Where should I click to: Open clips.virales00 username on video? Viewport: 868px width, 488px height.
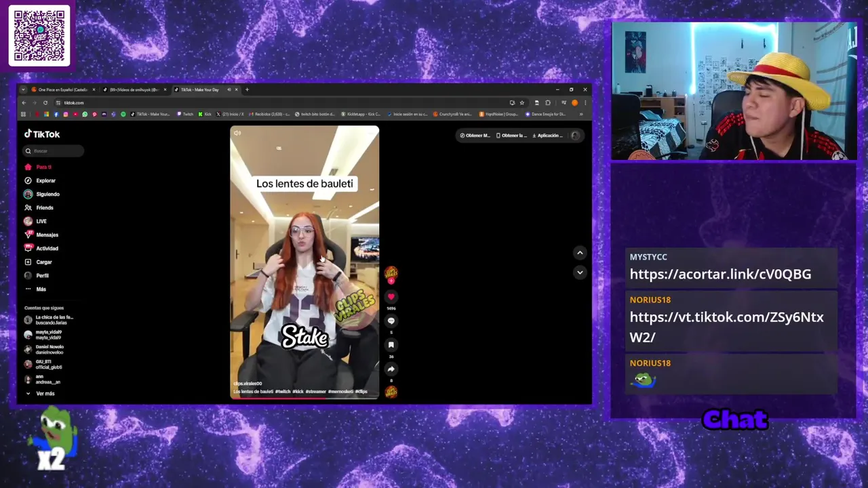pos(248,384)
